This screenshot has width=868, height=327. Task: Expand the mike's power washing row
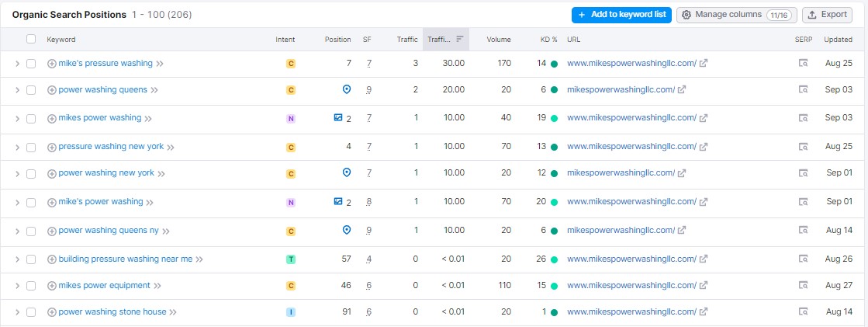coord(17,202)
